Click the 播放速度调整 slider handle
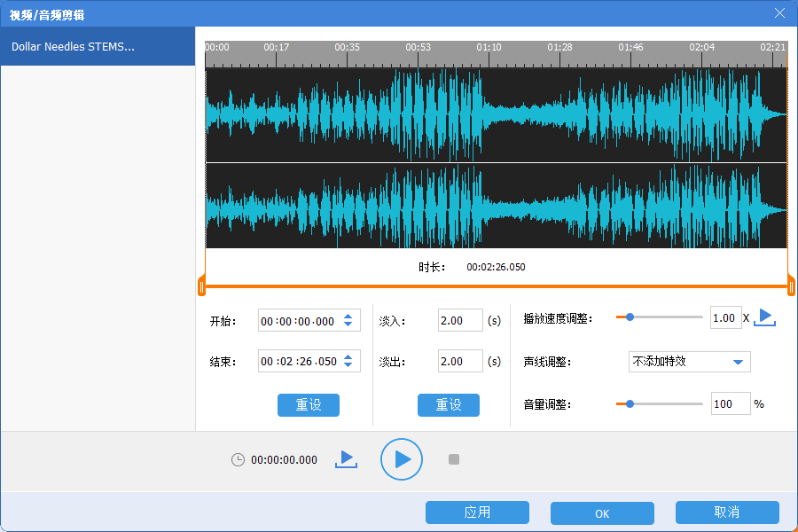 coord(630,317)
